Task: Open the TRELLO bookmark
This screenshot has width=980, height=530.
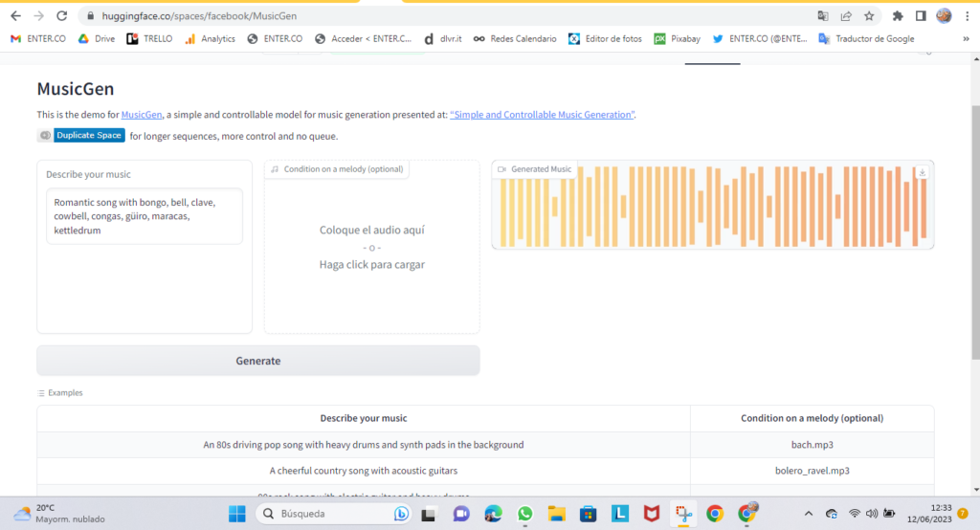Action: (x=149, y=39)
